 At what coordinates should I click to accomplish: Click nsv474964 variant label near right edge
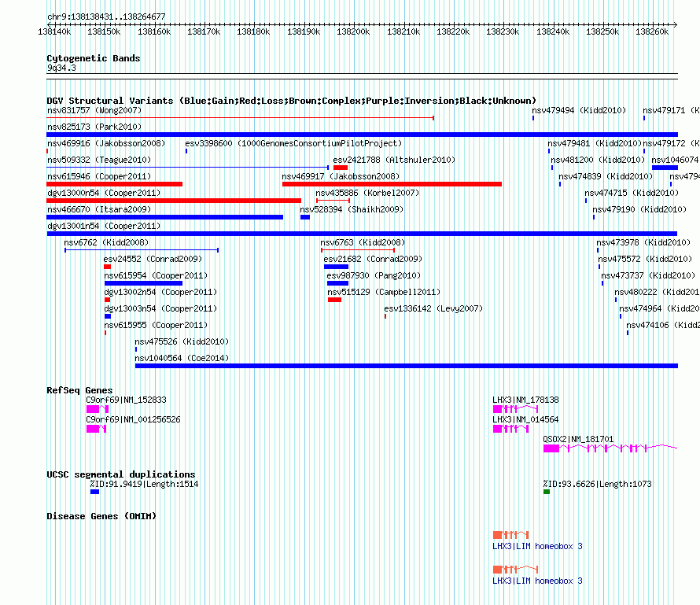click(x=659, y=308)
